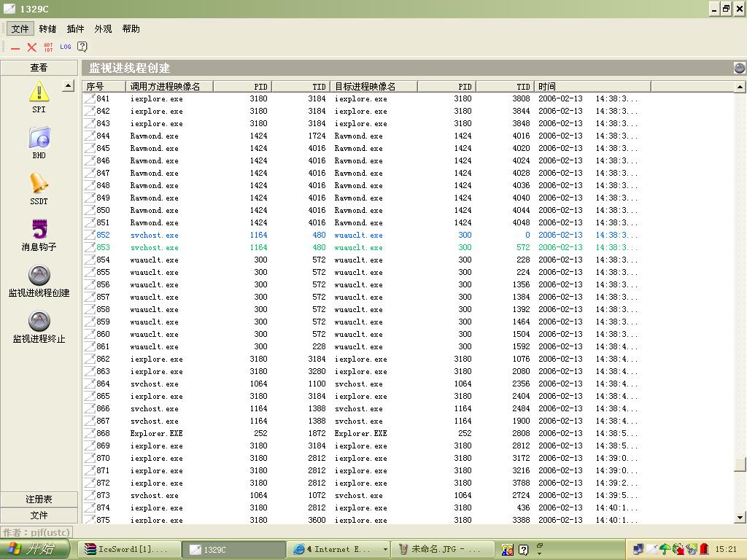This screenshot has height=560, width=747.
Task: Click the red minus toolbar icon
Action: [x=15, y=47]
